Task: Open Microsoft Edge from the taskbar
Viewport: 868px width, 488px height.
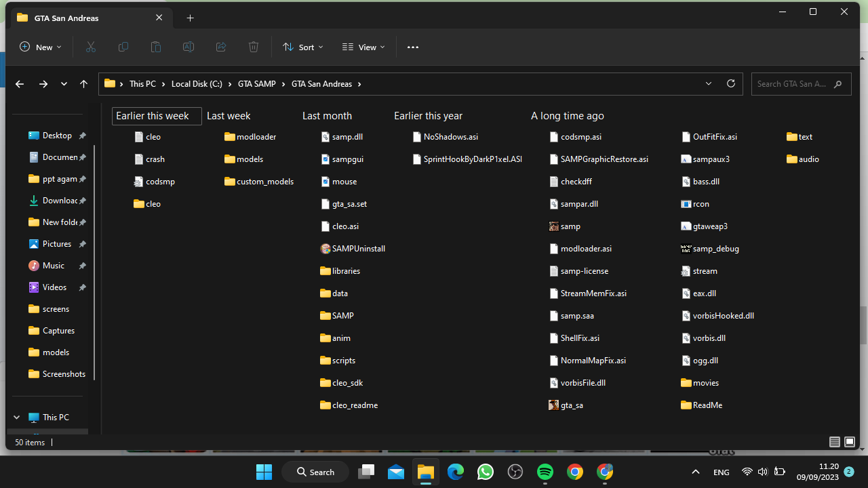Action: click(455, 472)
